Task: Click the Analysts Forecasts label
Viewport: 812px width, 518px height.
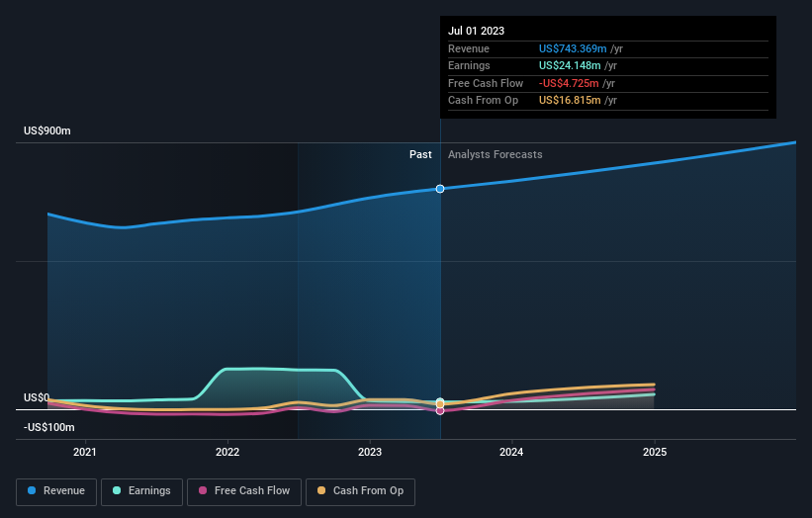Action: pyautogui.click(x=496, y=155)
